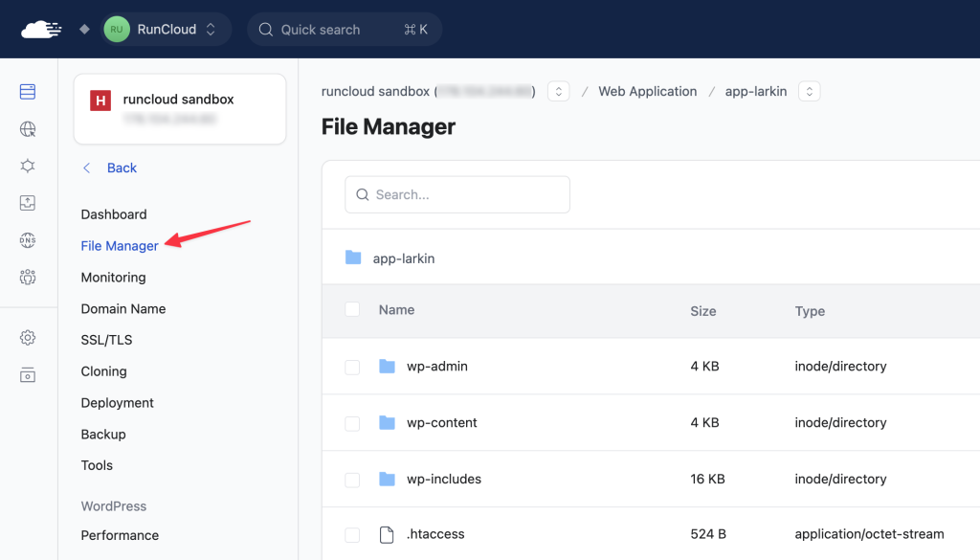Viewport: 980px width, 560px height.
Task: Open the Web Applications globe icon
Action: (x=28, y=128)
